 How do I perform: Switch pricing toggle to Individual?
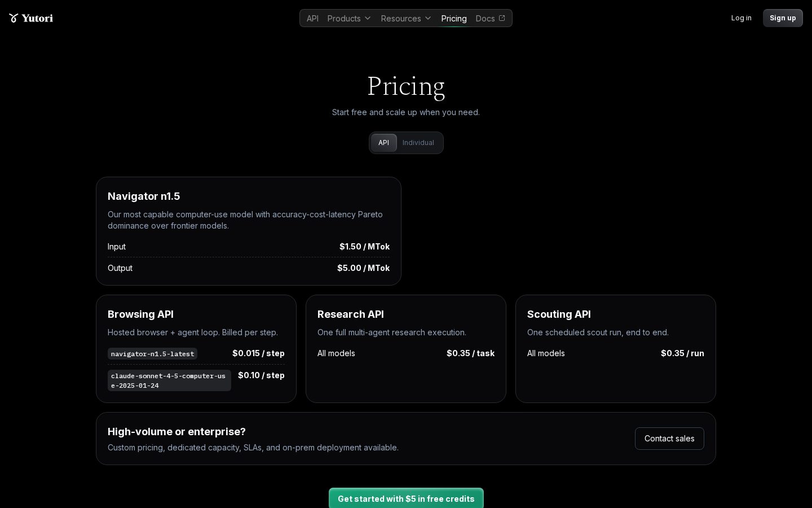coord(418,143)
